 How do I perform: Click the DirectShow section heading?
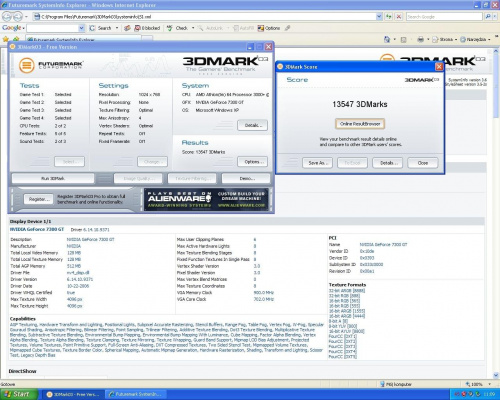point(22,371)
